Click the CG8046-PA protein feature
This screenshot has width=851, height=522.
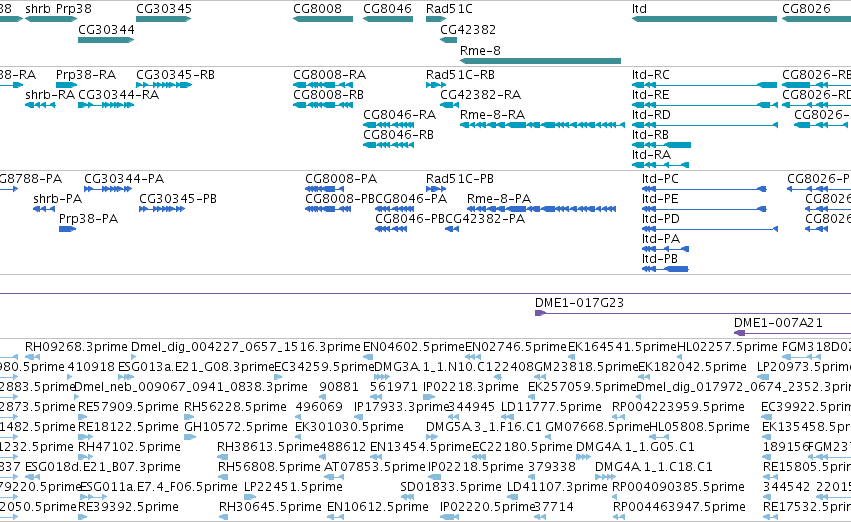pos(395,209)
